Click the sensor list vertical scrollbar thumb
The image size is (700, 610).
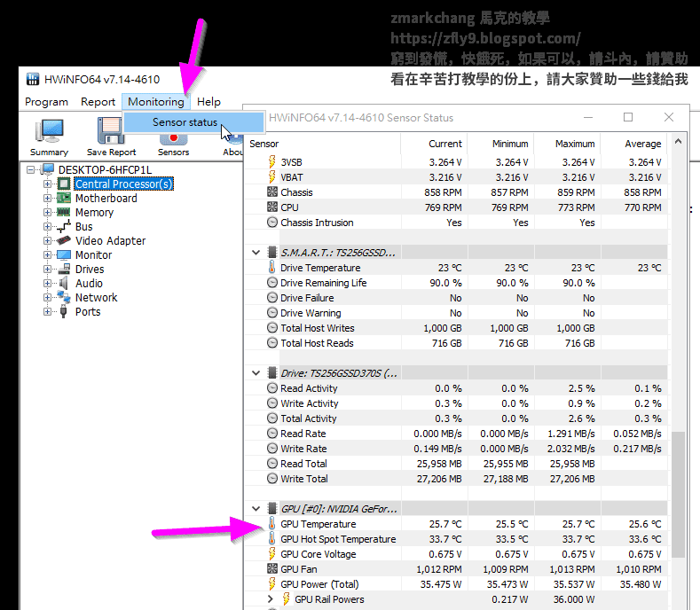[x=678, y=494]
